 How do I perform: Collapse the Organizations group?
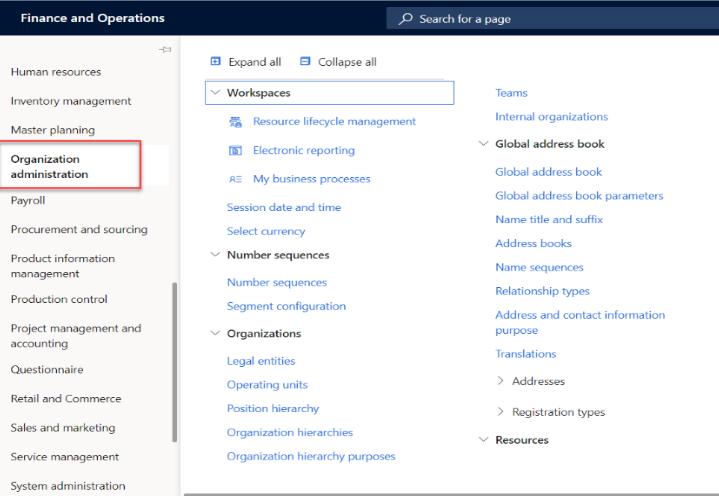215,333
